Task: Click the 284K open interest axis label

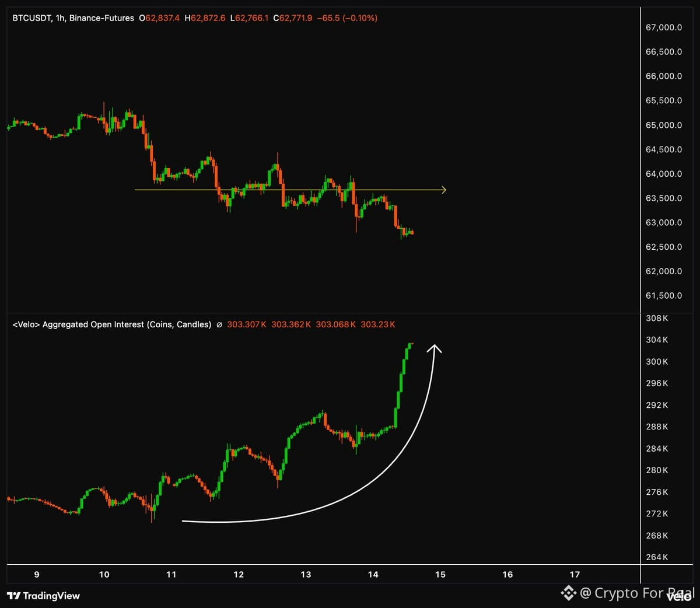Action: pos(657,449)
